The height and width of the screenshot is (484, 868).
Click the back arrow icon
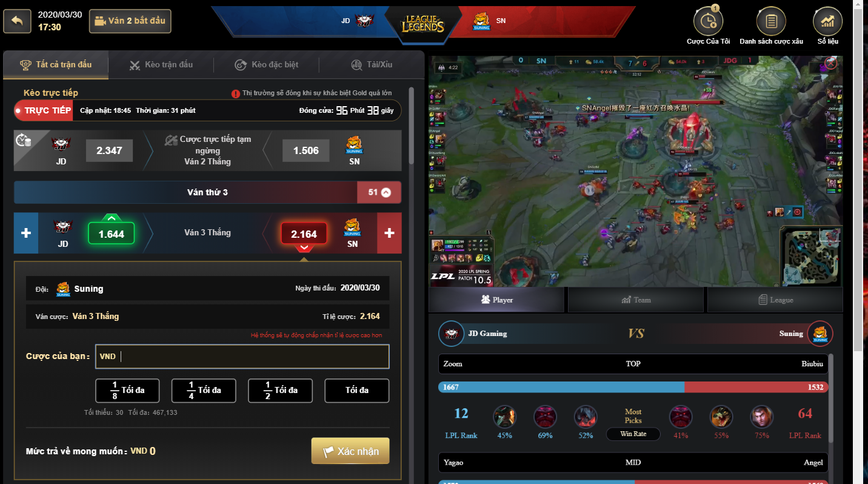[17, 21]
